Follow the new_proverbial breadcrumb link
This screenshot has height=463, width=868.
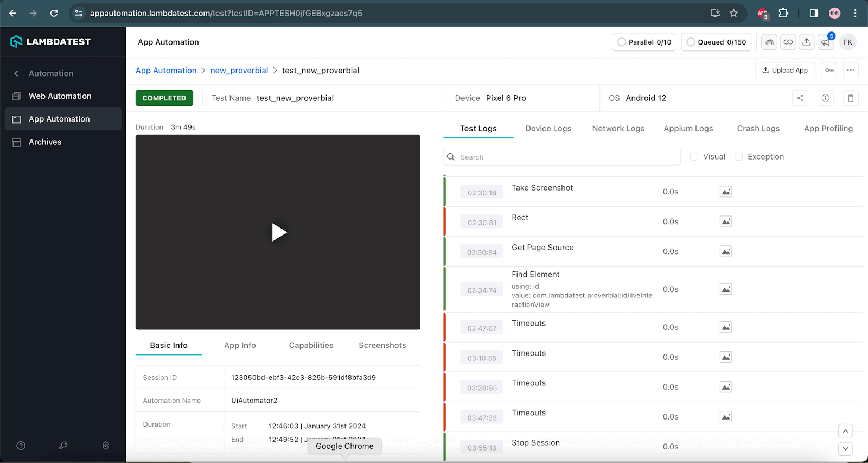point(239,71)
